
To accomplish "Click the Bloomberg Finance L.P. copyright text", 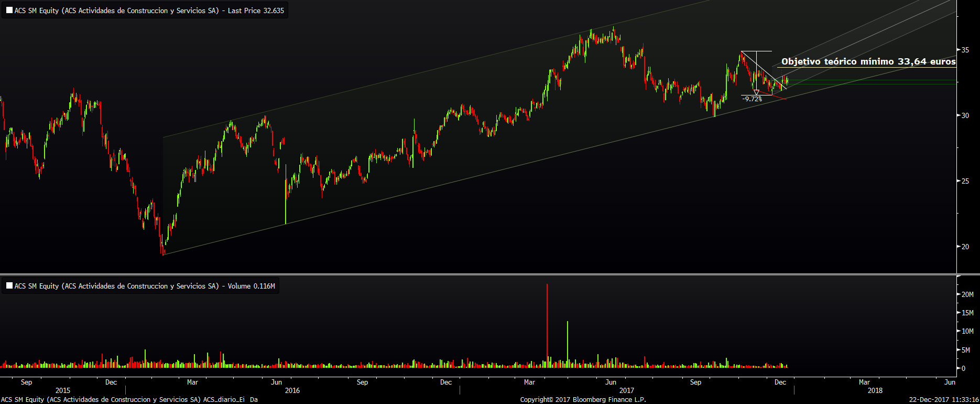I will pyautogui.click(x=583, y=400).
